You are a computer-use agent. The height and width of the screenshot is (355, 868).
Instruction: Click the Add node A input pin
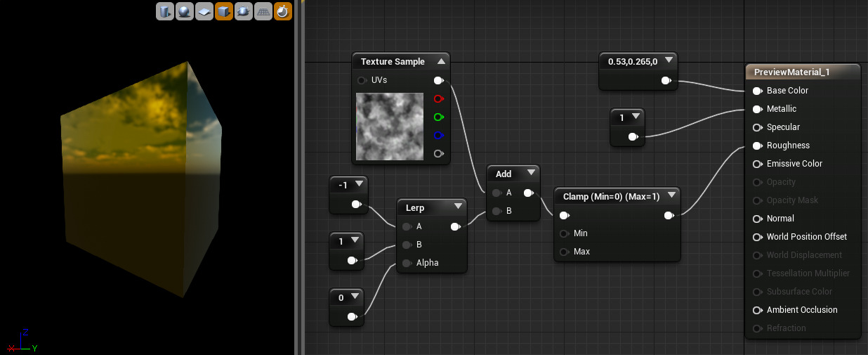click(497, 193)
